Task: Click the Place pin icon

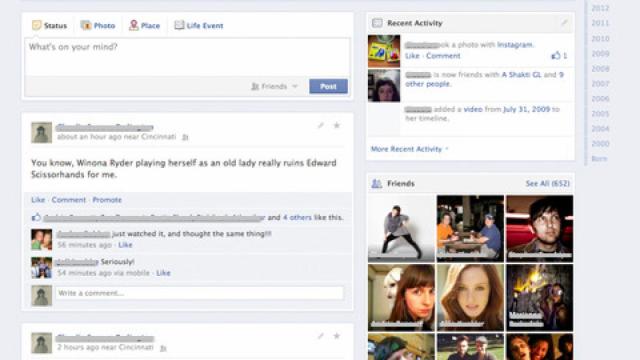Action: point(133,25)
